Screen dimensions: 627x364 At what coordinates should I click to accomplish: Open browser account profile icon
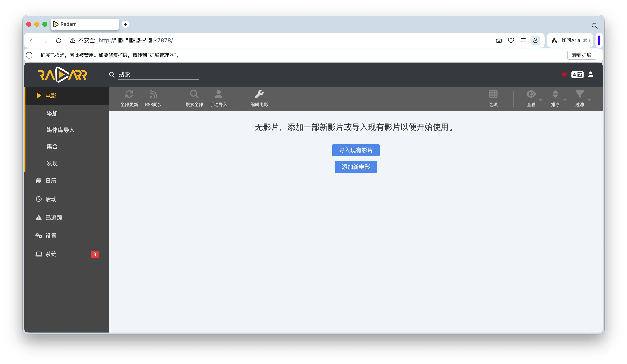click(x=535, y=40)
